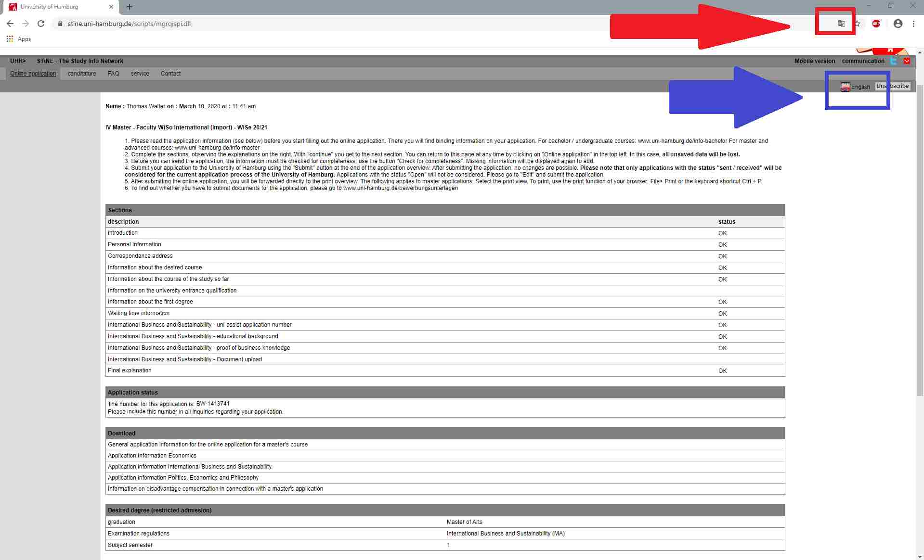Open a new browser tab
The height and width of the screenshot is (560, 924).
[x=130, y=7]
